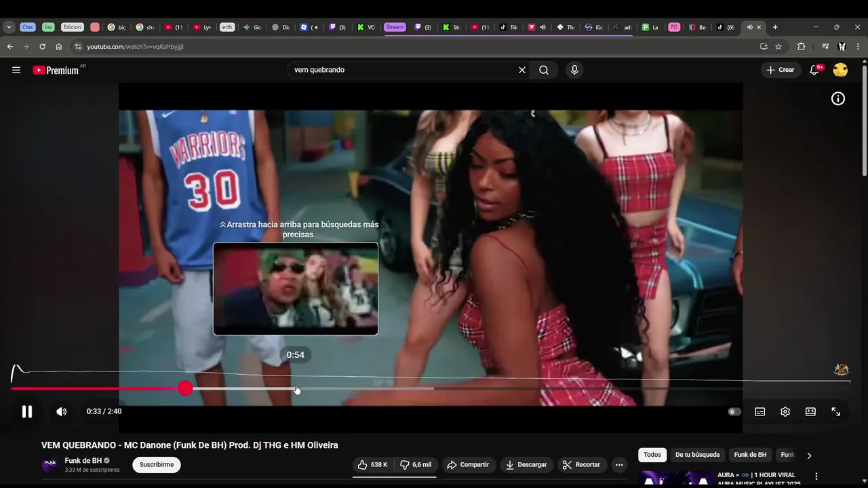Click the Recortar clip button
The image size is (868, 488).
582,465
